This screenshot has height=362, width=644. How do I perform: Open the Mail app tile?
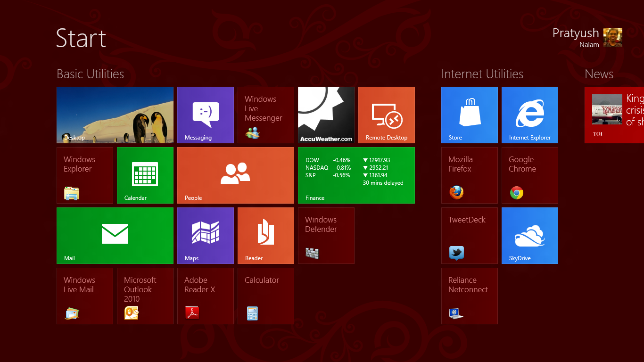(115, 236)
